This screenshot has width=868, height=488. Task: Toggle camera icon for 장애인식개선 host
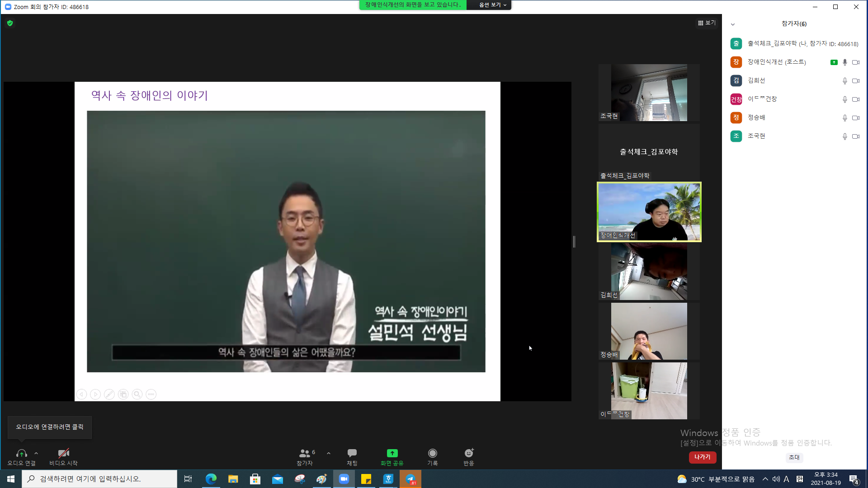click(856, 62)
